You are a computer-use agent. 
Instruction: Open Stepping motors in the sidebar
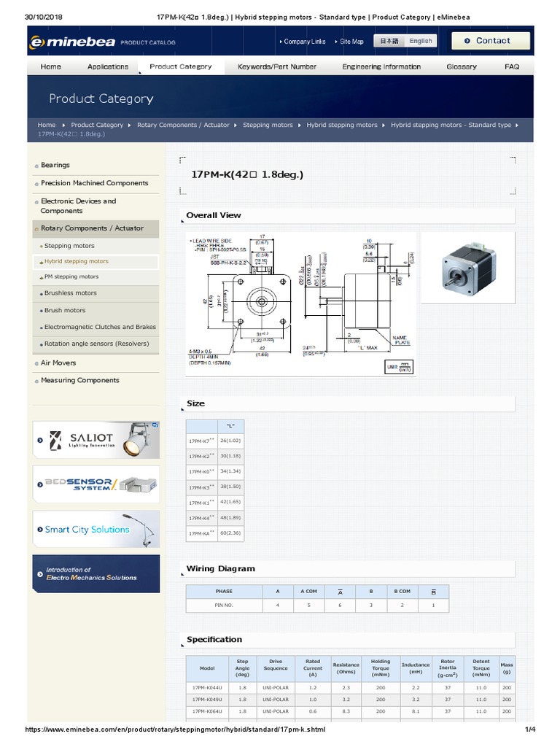[69, 246]
